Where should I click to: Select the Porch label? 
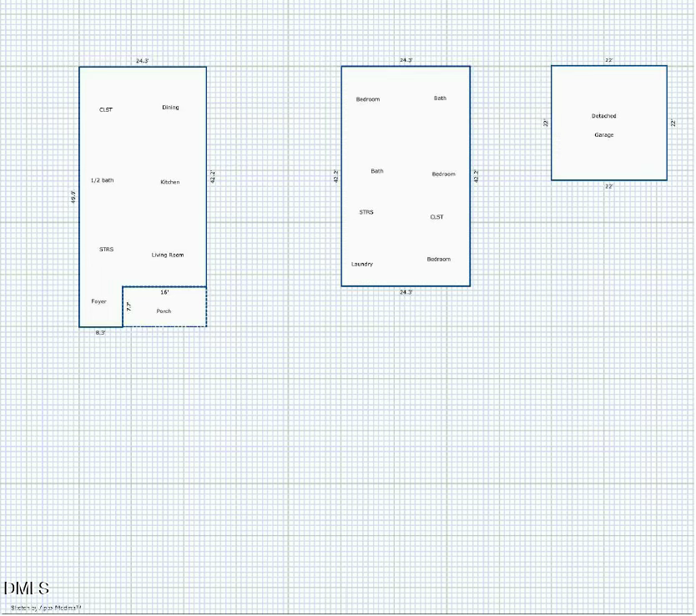click(164, 311)
